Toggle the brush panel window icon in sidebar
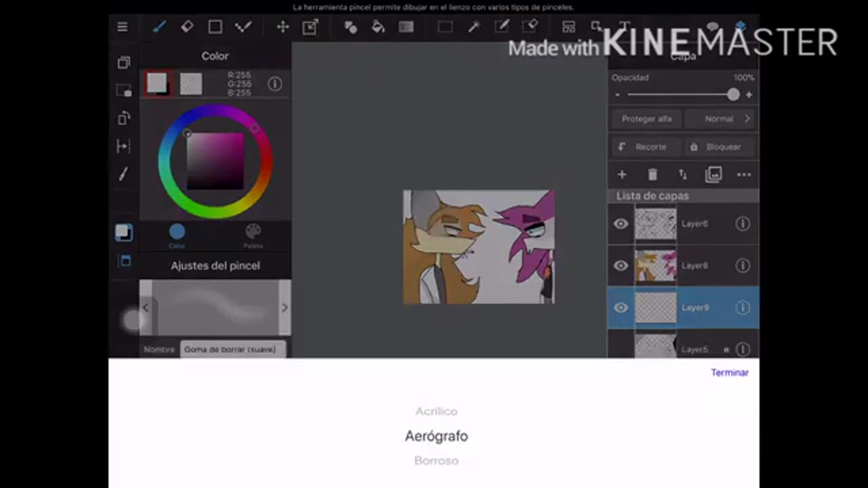 tap(123, 261)
